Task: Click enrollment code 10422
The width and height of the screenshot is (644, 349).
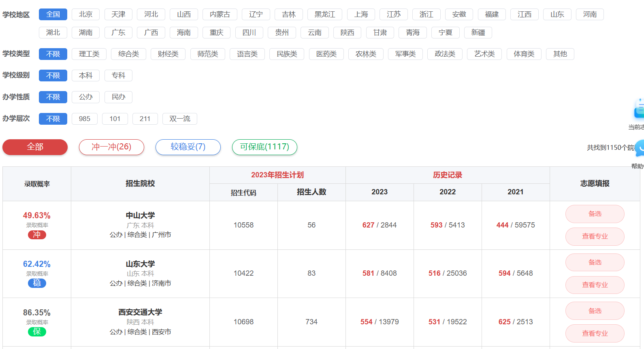Action: [243, 273]
